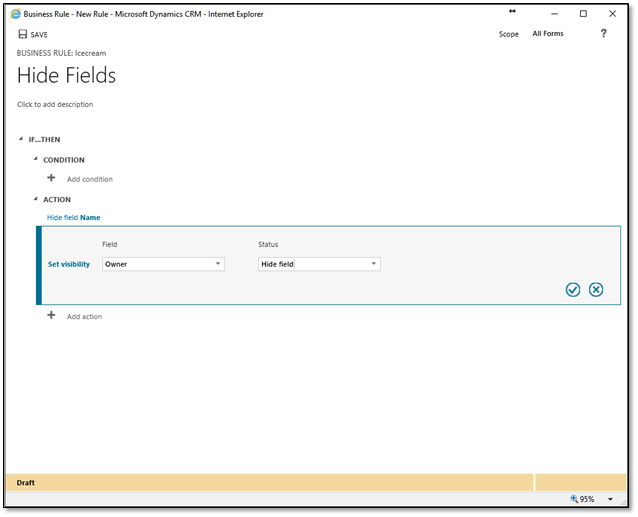Click the SAVE label in the toolbar

[39, 34]
